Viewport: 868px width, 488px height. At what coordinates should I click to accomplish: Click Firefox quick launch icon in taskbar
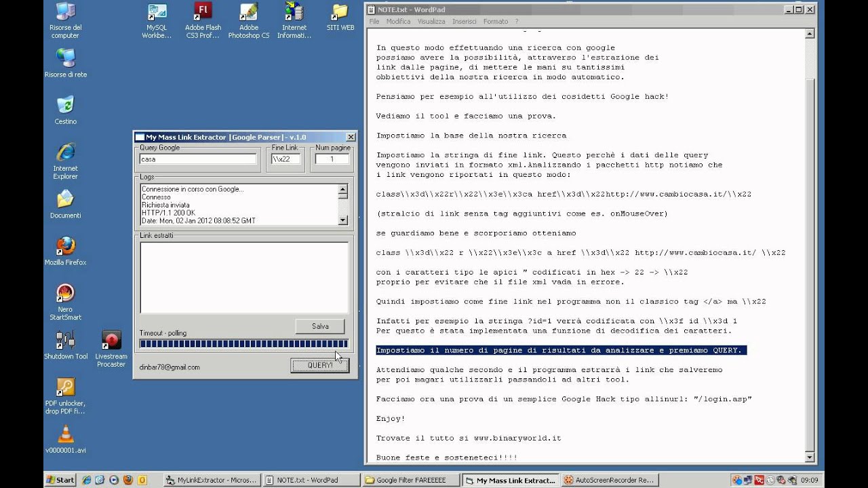(128, 480)
